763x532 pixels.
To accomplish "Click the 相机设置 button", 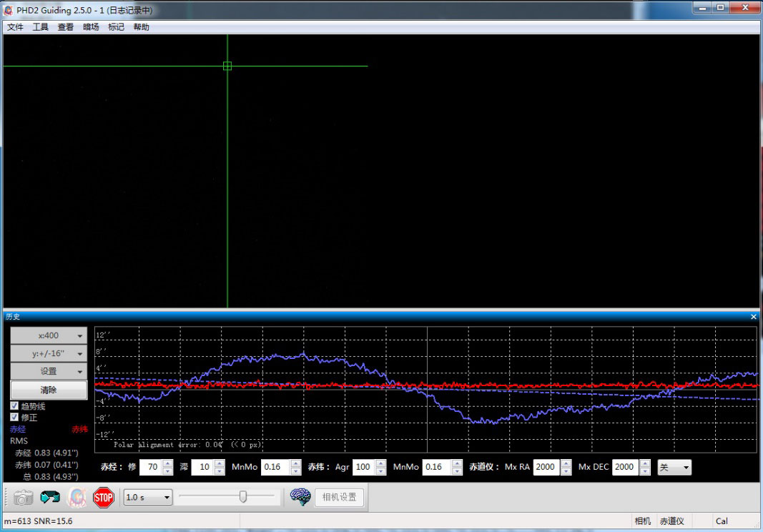I will 339,497.
